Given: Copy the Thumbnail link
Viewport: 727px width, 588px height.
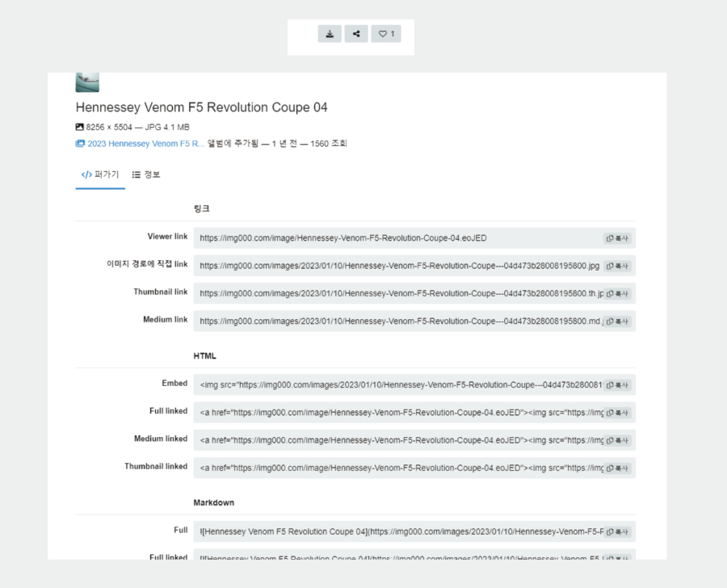Looking at the screenshot, I should pyautogui.click(x=617, y=294).
